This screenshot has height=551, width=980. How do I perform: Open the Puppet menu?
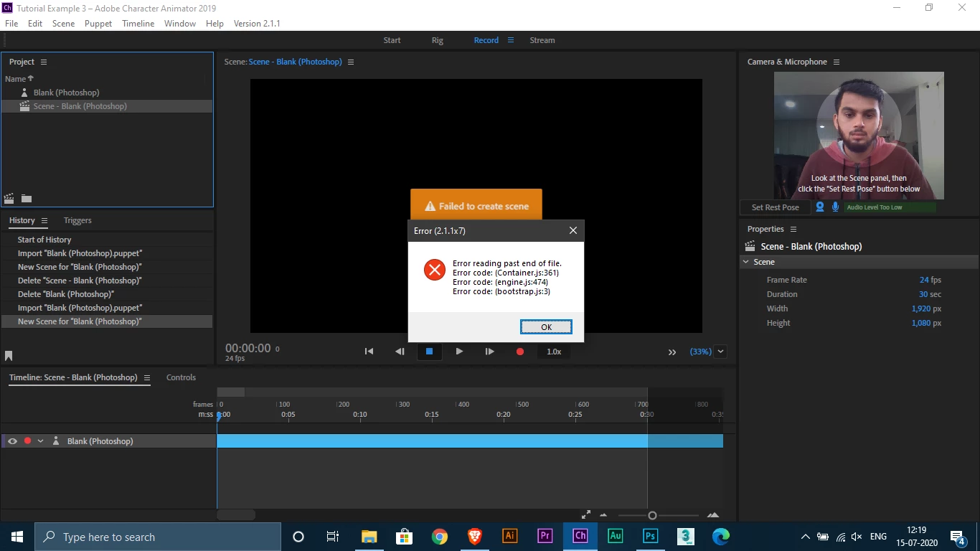tap(98, 23)
